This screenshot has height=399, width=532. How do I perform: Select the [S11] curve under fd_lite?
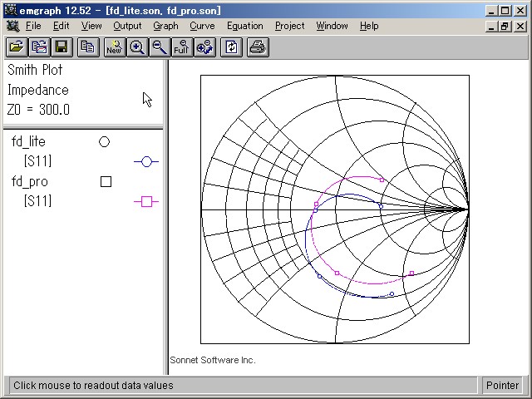click(37, 161)
